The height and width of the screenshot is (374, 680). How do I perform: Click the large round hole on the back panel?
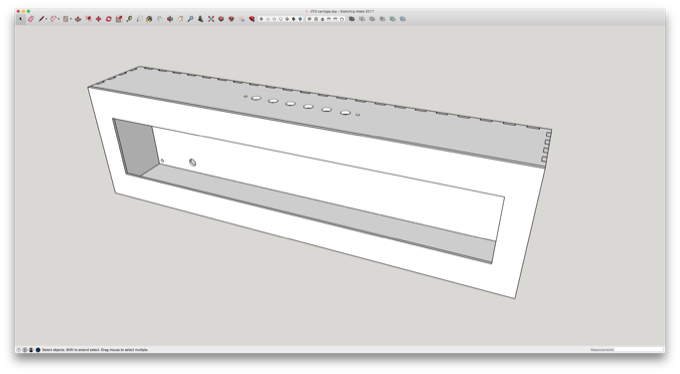click(x=193, y=162)
